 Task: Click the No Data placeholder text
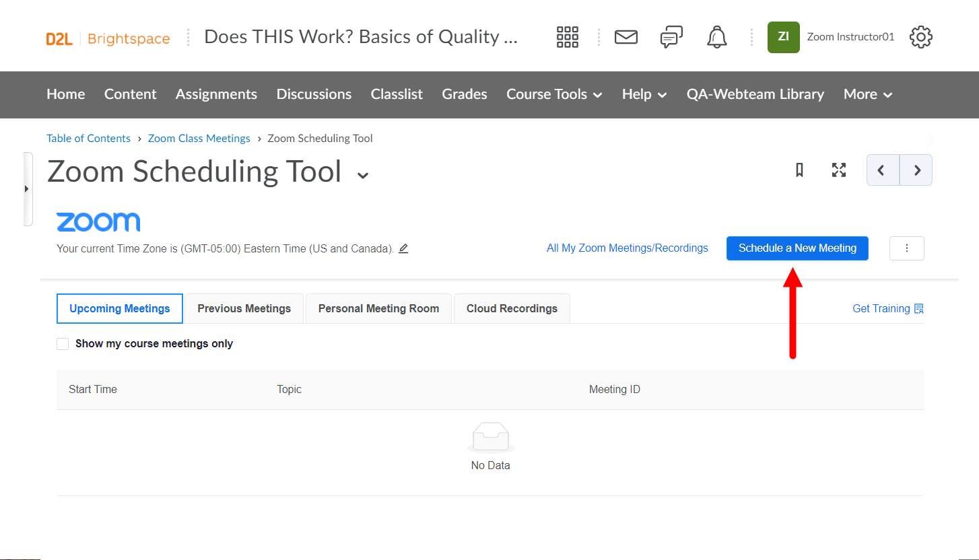[491, 466]
